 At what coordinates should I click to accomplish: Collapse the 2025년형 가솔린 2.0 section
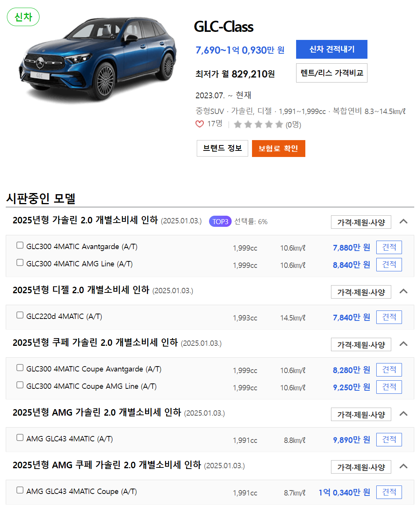[x=403, y=221]
